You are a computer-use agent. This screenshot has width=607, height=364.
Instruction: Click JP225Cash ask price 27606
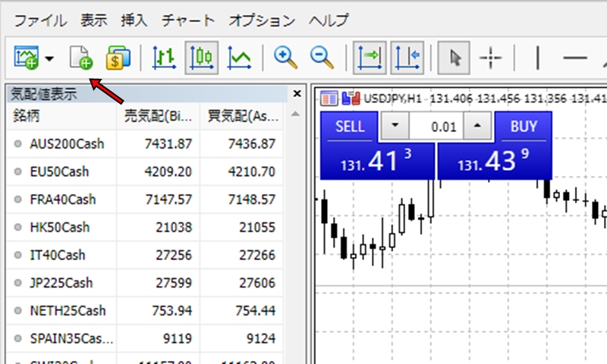pyautogui.click(x=257, y=283)
